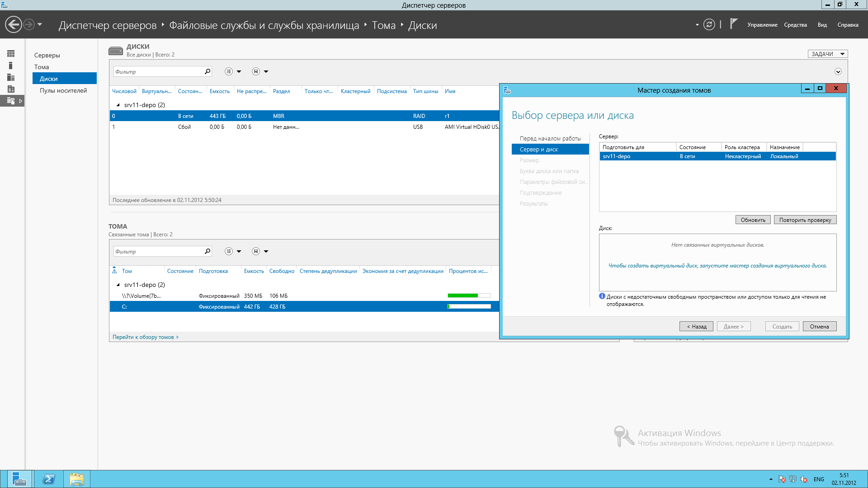The width and height of the screenshot is (868, 488).
Task: Open the Управление menu
Action: 762,25
